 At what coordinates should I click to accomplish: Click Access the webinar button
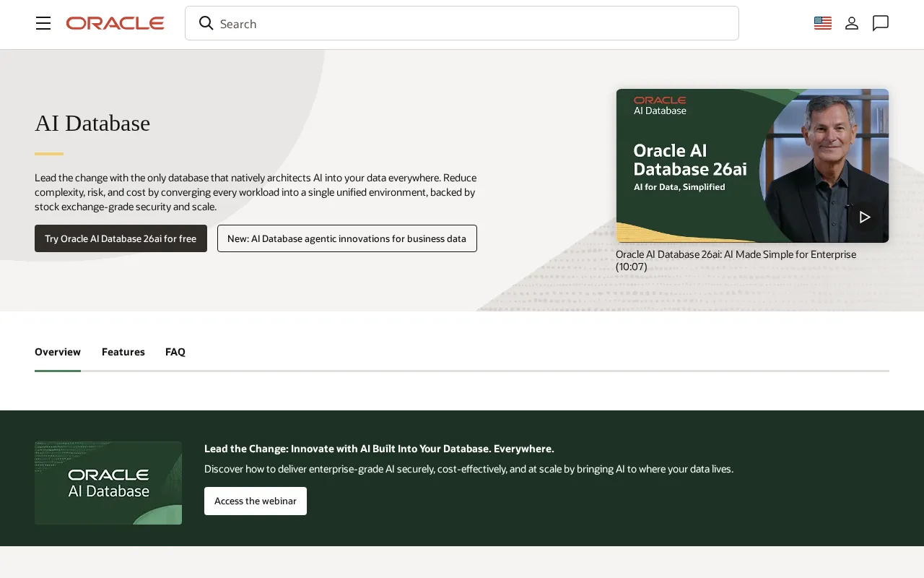[x=256, y=501]
